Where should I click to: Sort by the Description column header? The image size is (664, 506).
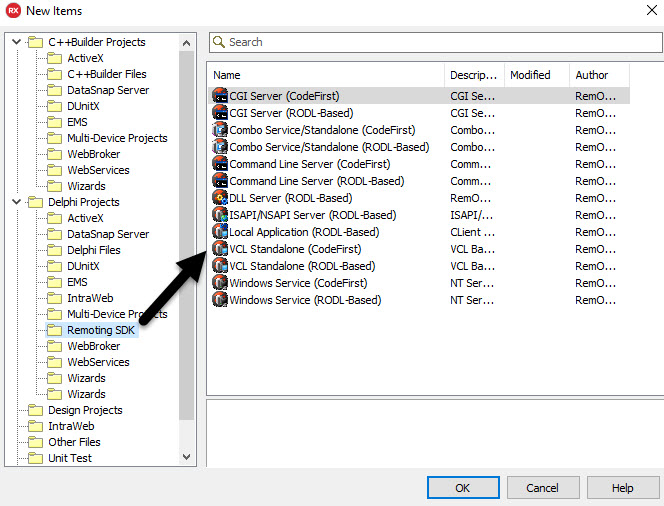pos(474,75)
